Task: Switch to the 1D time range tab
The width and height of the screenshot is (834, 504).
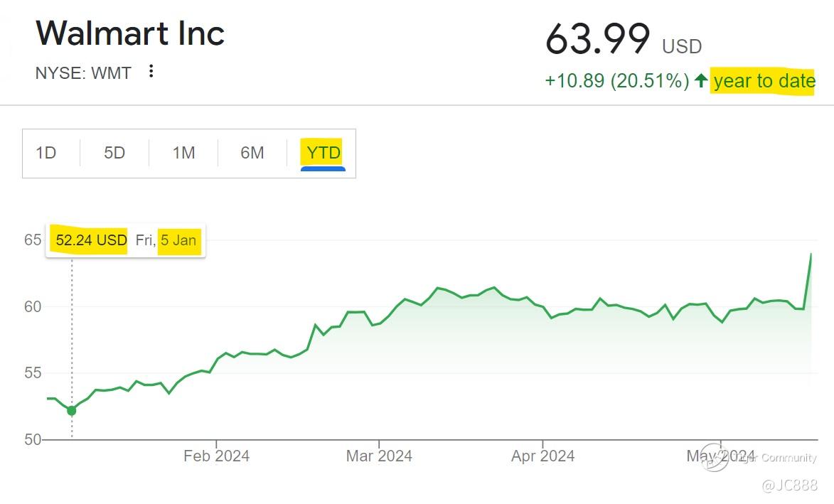Action: 46,153
